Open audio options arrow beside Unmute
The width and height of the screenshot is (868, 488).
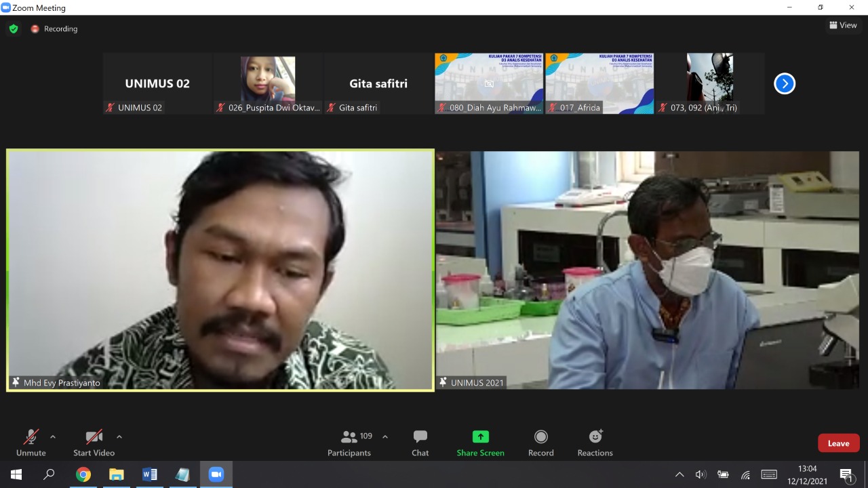(53, 437)
